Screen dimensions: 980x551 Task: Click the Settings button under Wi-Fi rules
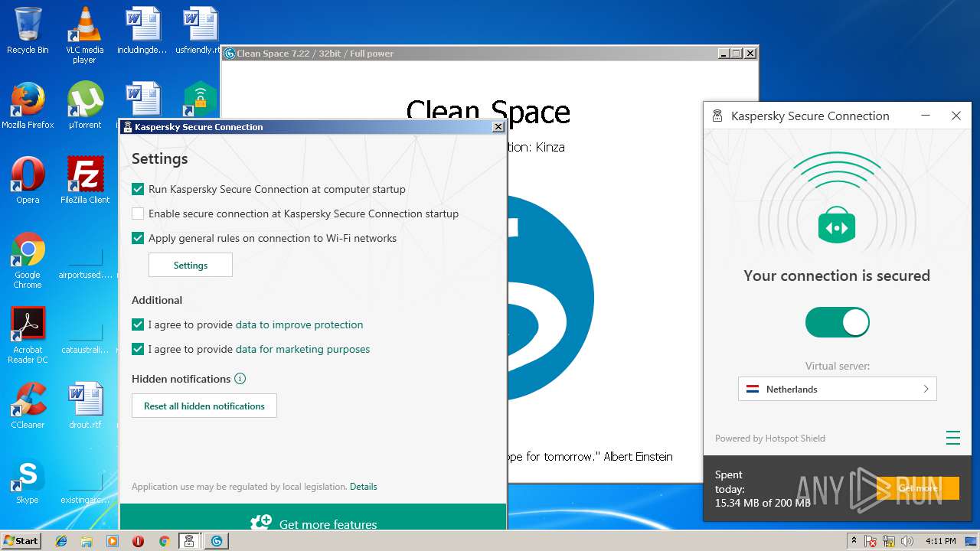click(x=191, y=265)
